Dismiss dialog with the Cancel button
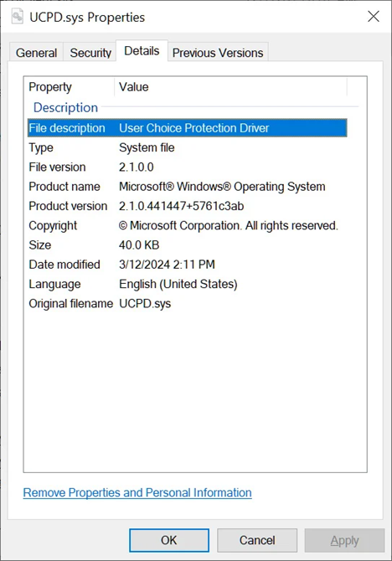Viewport: 392px width, 561px height. pos(257,540)
